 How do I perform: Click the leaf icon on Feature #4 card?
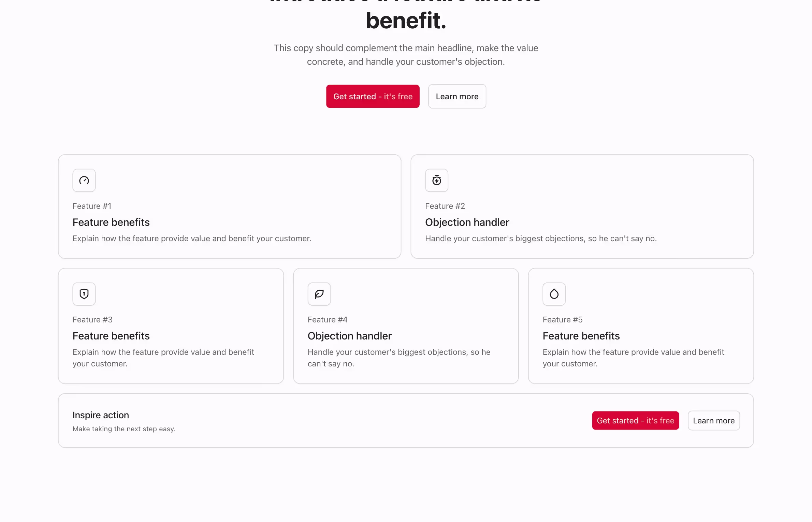click(x=319, y=294)
